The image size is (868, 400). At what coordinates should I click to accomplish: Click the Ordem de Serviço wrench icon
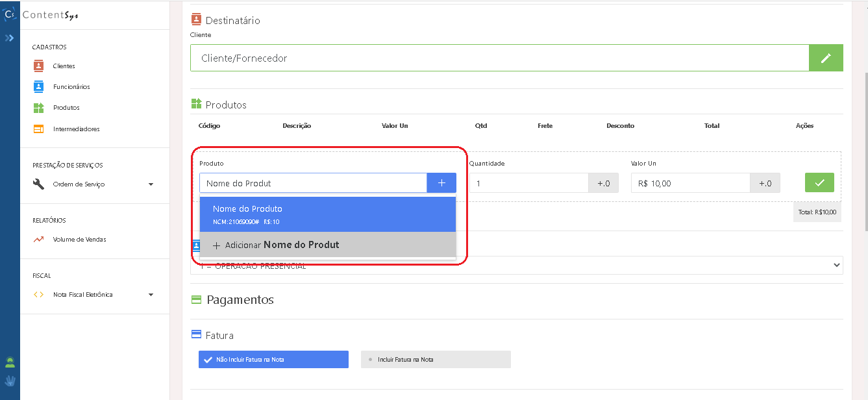point(38,184)
